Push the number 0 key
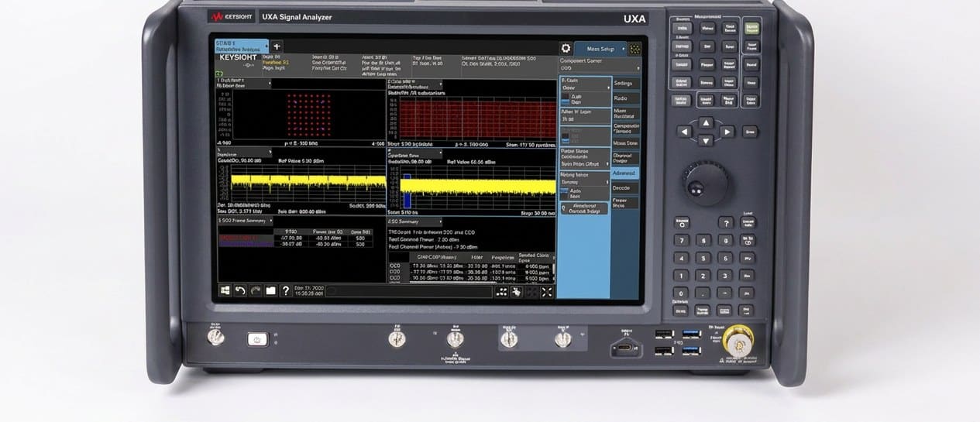The image size is (980, 422). [x=681, y=293]
